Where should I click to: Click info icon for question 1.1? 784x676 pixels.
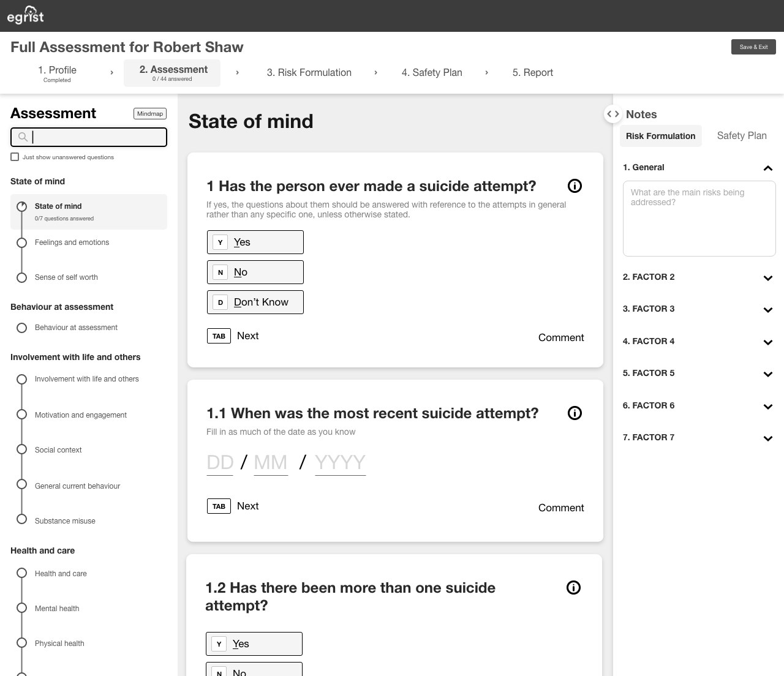coord(575,413)
